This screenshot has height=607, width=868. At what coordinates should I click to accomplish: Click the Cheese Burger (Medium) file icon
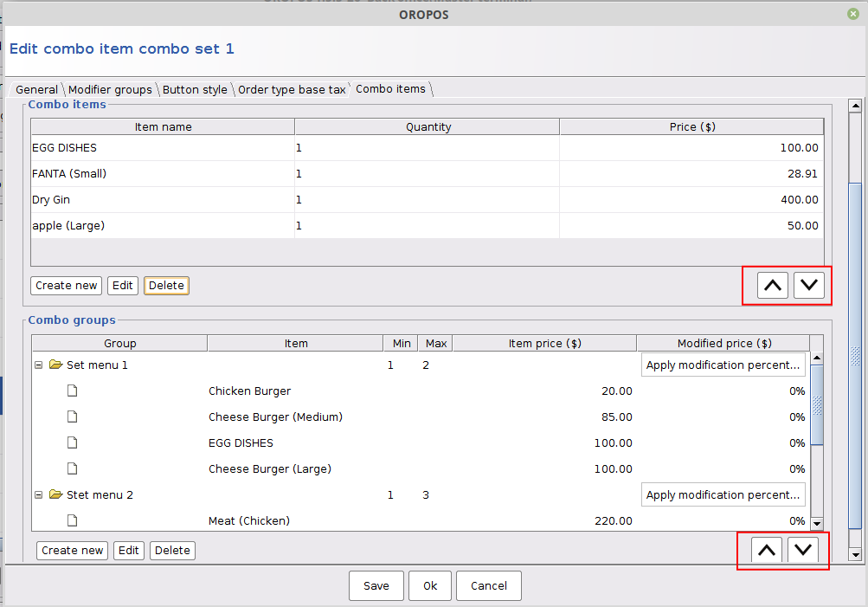tap(72, 417)
